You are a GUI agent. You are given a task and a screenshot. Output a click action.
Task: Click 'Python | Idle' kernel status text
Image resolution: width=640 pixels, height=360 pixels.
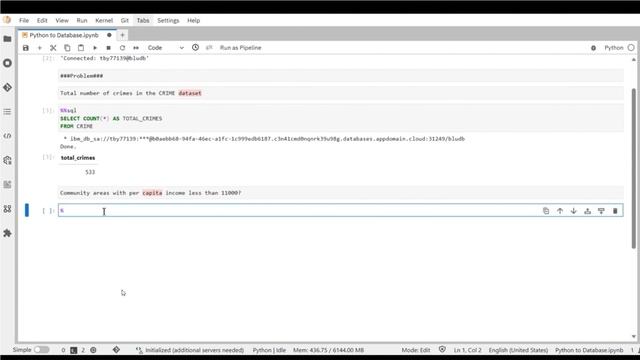point(269,350)
